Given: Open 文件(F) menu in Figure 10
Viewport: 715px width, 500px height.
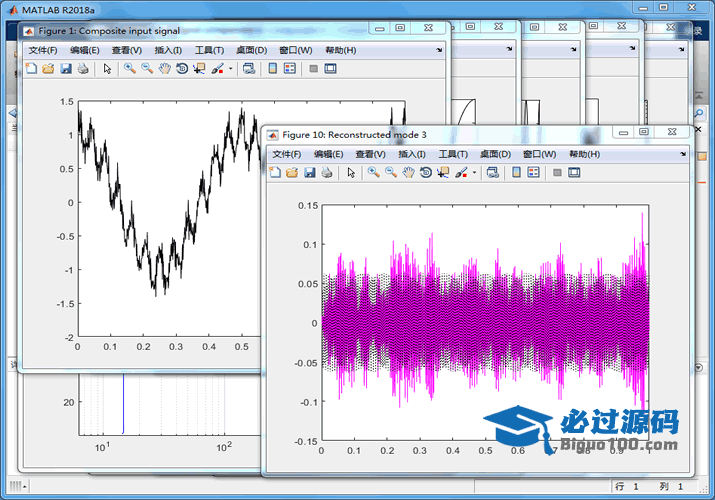Looking at the screenshot, I should tap(287, 154).
